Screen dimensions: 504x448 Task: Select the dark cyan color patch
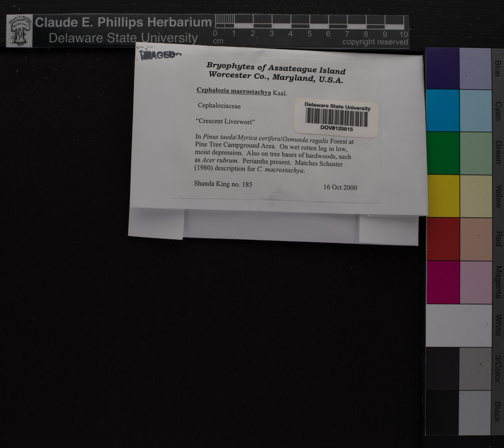[443, 110]
